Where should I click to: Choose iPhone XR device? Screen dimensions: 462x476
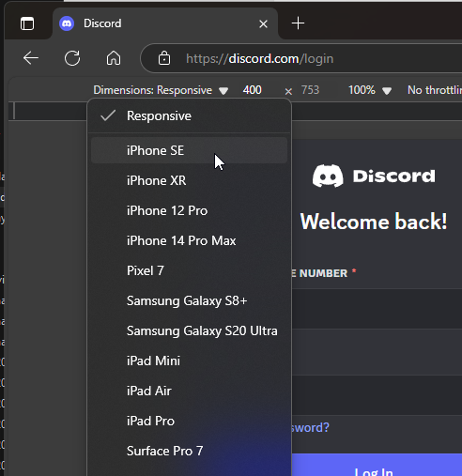[190, 180]
